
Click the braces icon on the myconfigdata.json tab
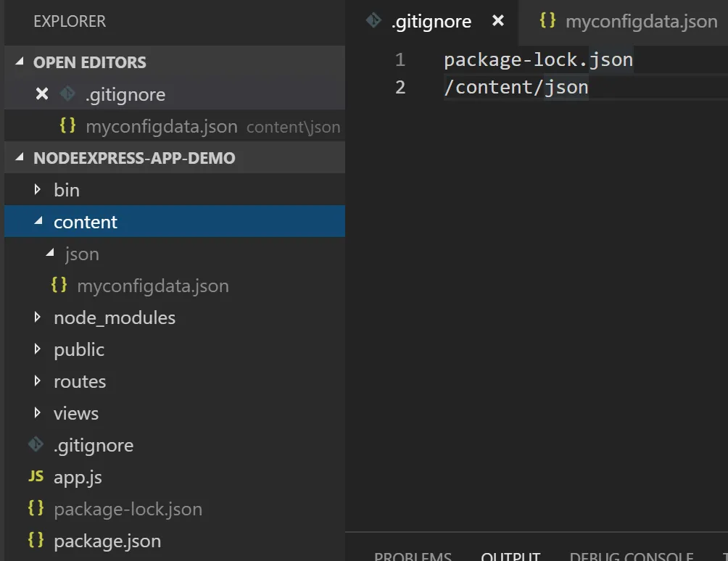coord(547,21)
